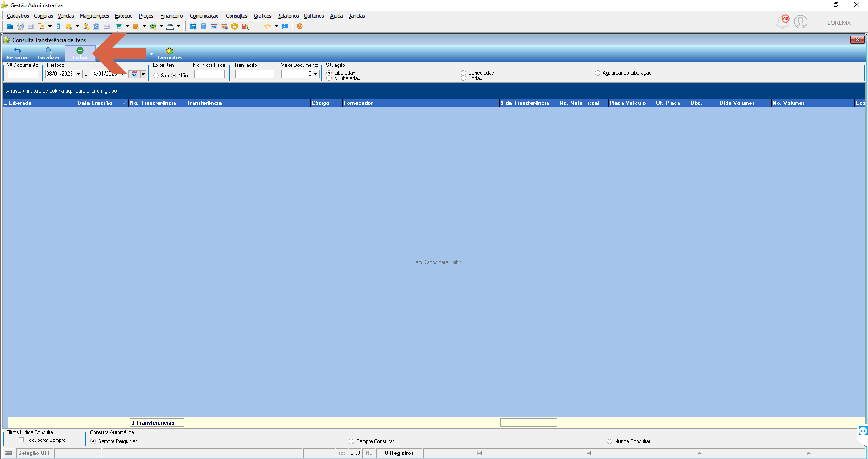Image resolution: width=868 pixels, height=459 pixels.
Task: Expand dropdown next to orange box icon
Action: click(x=144, y=26)
